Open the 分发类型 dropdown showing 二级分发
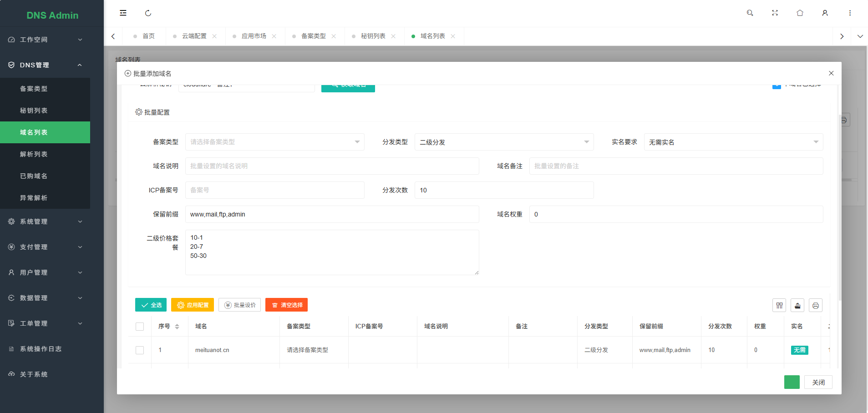The image size is (868, 413). click(x=504, y=142)
